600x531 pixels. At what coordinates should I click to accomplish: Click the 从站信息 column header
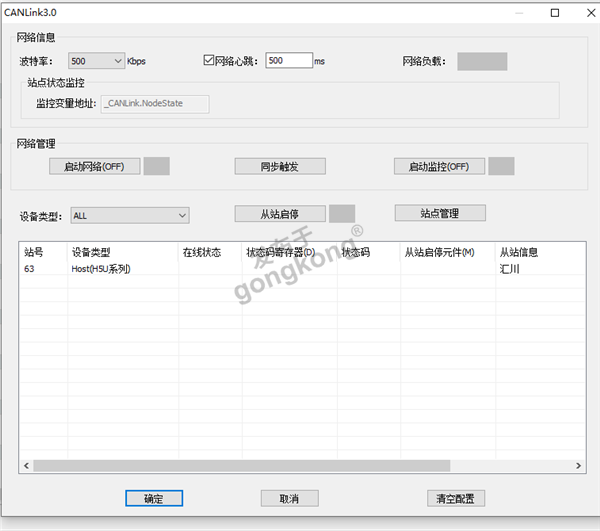pyautogui.click(x=519, y=253)
